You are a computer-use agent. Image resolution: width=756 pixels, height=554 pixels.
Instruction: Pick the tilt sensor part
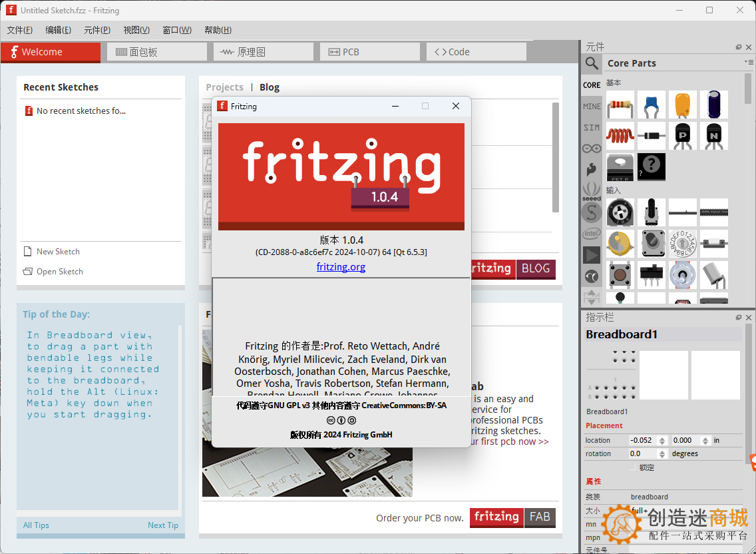click(x=714, y=274)
